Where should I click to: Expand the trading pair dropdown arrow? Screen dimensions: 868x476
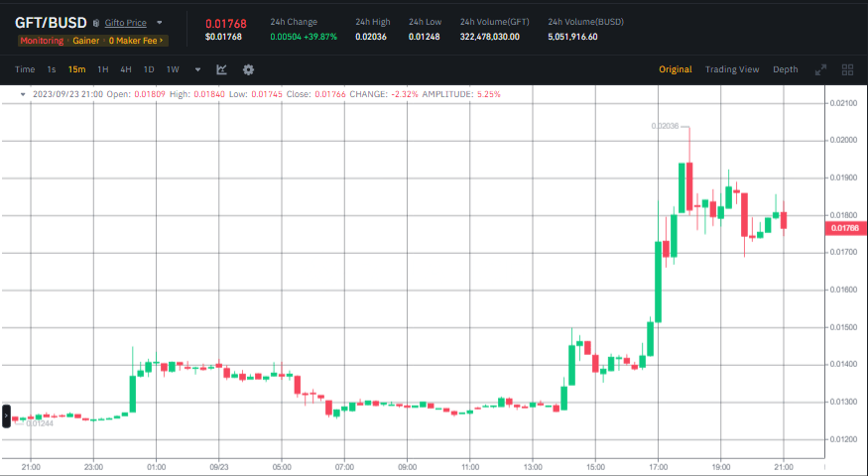pos(160,23)
